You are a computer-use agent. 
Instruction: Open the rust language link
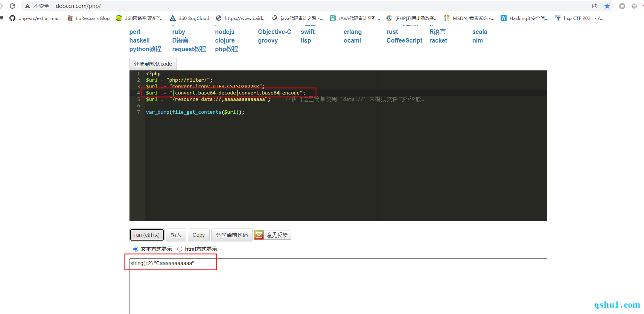point(392,32)
